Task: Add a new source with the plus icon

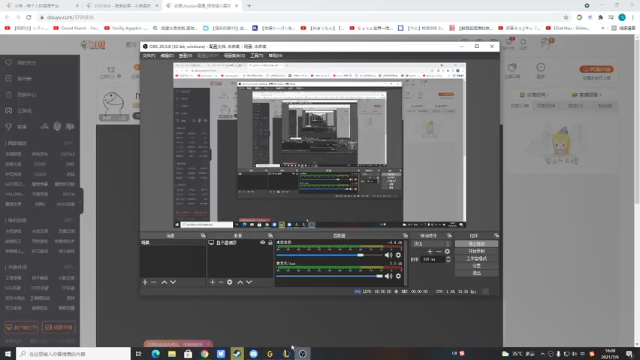Action: point(212,282)
